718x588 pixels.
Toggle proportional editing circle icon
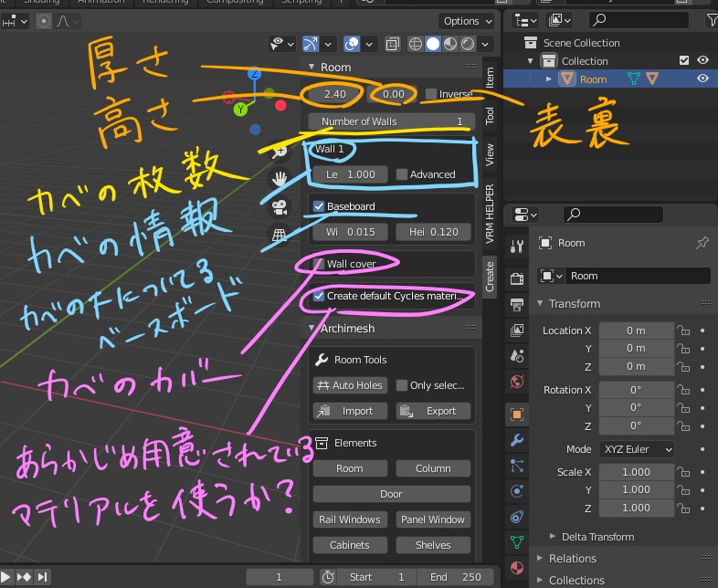[44, 21]
